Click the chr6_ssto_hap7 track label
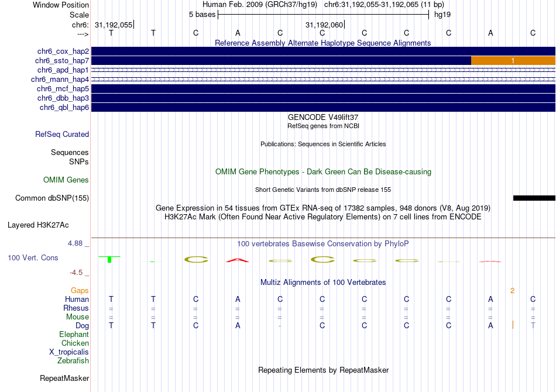This screenshot has height=392, width=556. 62,61
